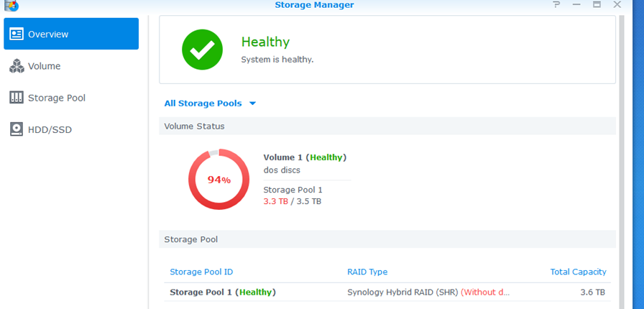Click the 94% usage donut chart
This screenshot has height=309, width=644.
[218, 180]
